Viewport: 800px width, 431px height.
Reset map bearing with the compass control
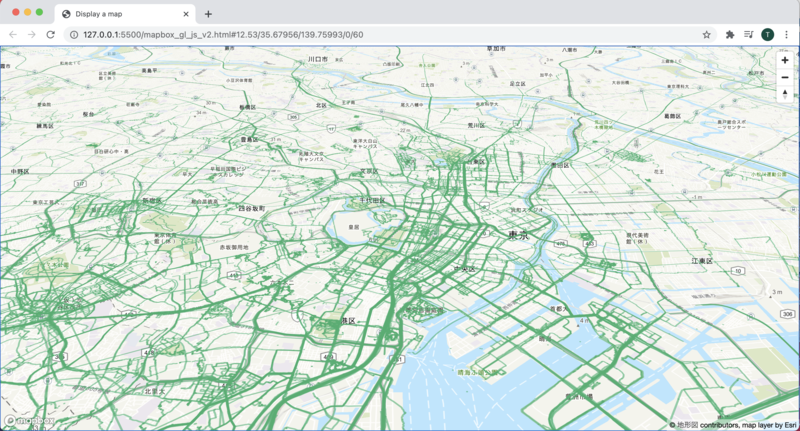(x=785, y=94)
